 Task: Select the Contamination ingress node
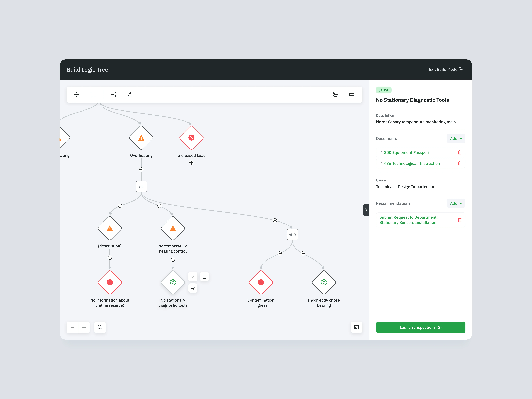point(261,282)
